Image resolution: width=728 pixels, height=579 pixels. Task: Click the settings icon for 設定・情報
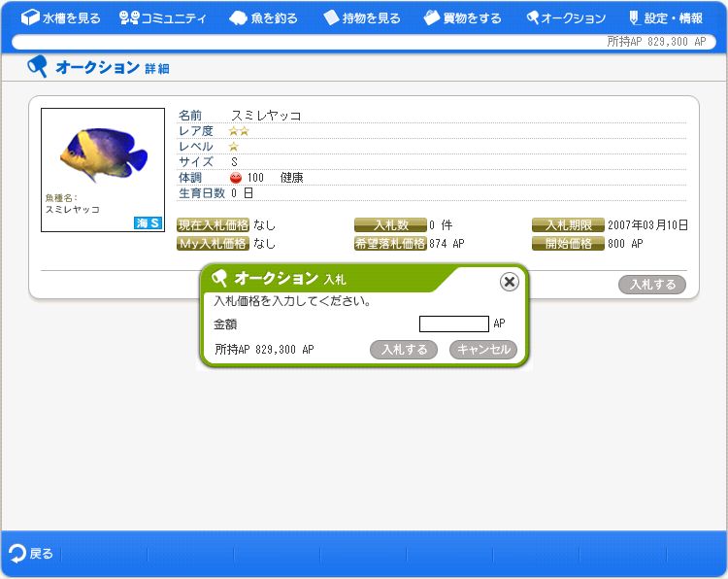[x=634, y=17]
